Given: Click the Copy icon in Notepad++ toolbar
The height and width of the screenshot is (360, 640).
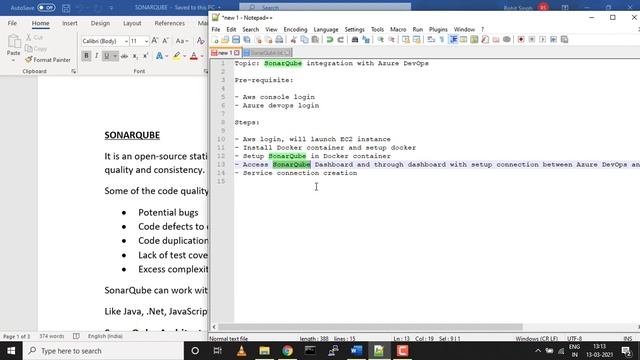Looking at the screenshot, I should (304, 40).
